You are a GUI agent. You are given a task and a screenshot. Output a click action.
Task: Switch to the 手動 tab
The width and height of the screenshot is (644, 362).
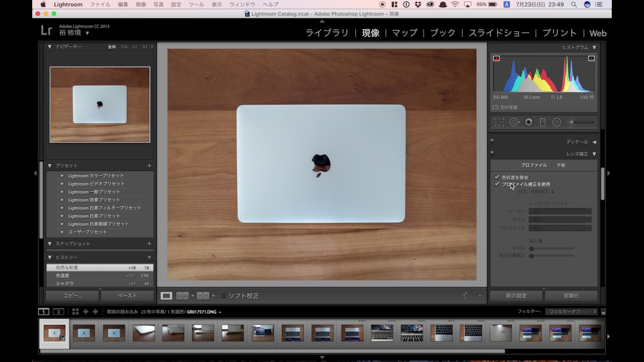pyautogui.click(x=560, y=165)
